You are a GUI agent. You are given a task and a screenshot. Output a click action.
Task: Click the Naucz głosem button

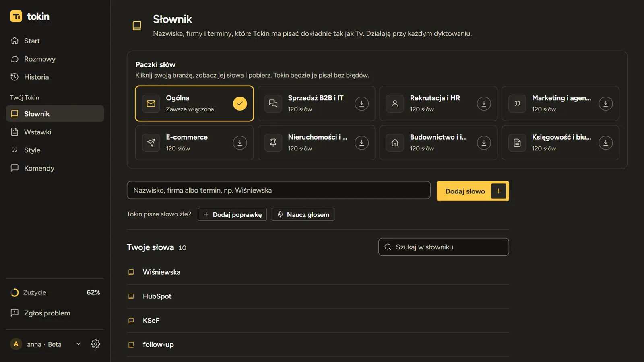tap(303, 214)
